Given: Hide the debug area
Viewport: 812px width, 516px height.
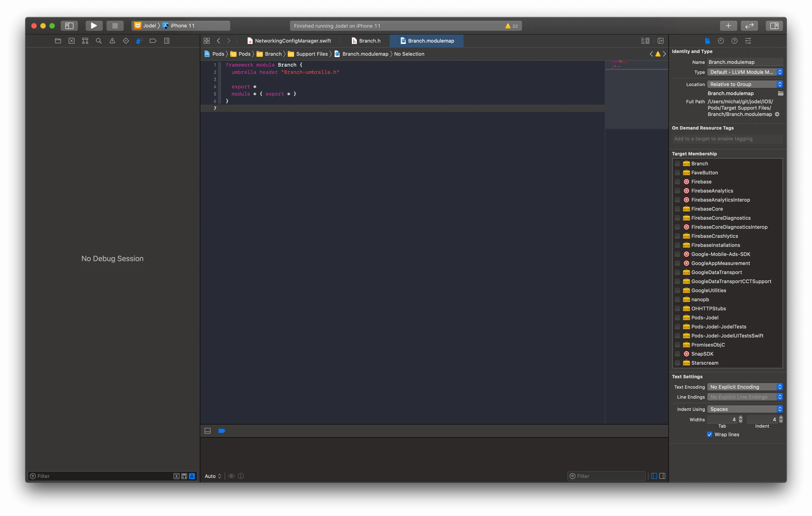Looking at the screenshot, I should click(x=208, y=431).
